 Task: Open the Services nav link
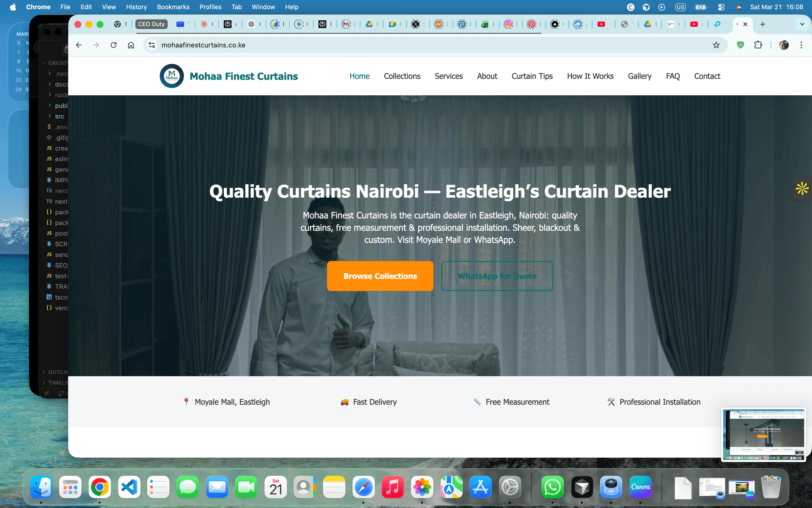coord(449,76)
